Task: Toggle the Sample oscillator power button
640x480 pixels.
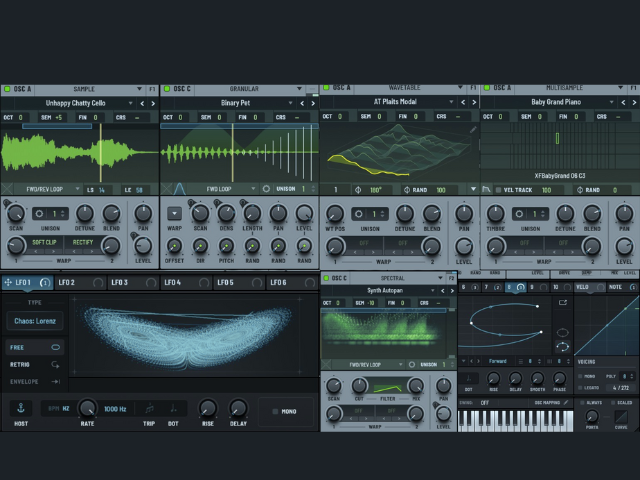Action: point(6,89)
